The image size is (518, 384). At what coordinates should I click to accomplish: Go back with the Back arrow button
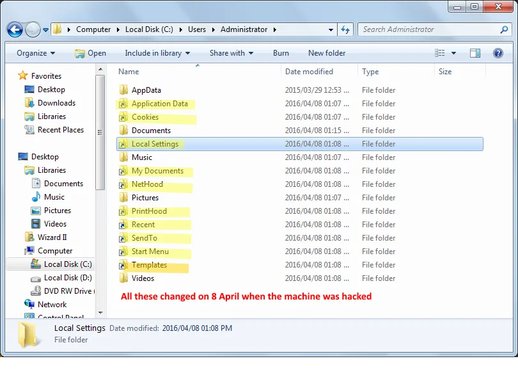coord(15,30)
